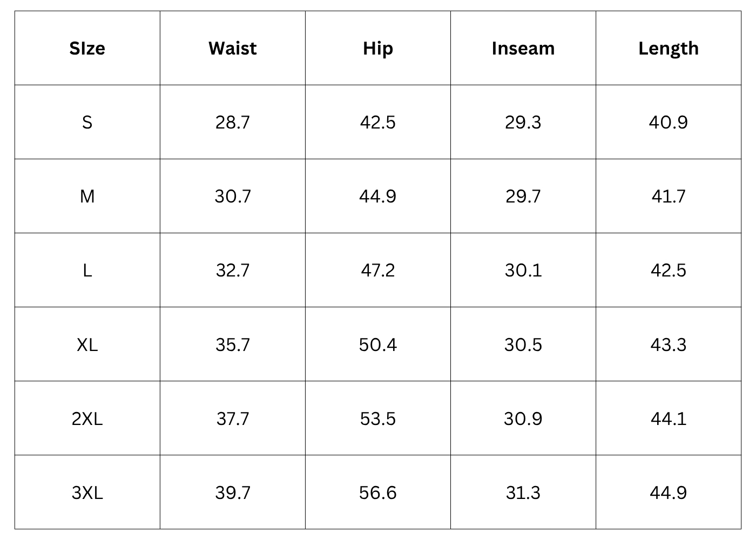This screenshot has height=540, width=756.
Task: Click the Length column header
Action: 668,49
